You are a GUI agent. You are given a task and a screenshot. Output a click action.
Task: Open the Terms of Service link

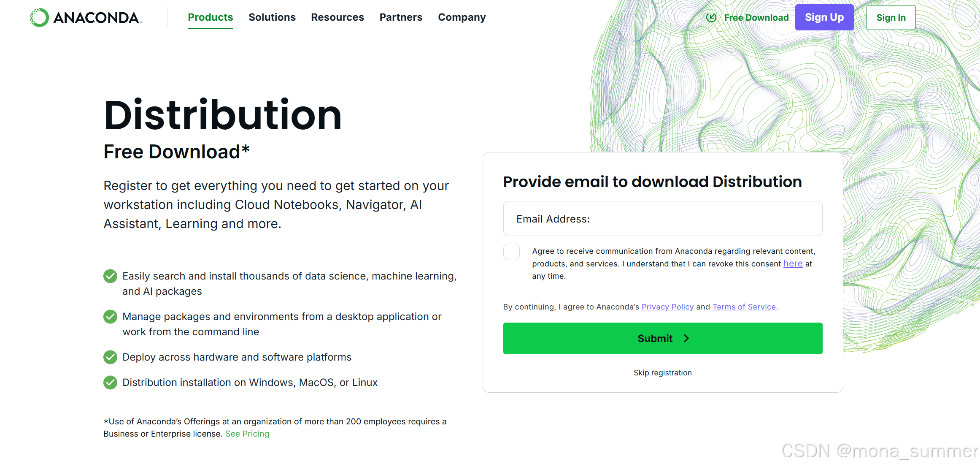744,307
